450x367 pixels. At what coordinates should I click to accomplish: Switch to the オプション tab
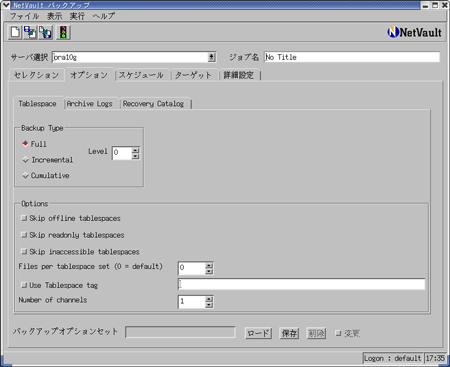pyautogui.click(x=89, y=75)
